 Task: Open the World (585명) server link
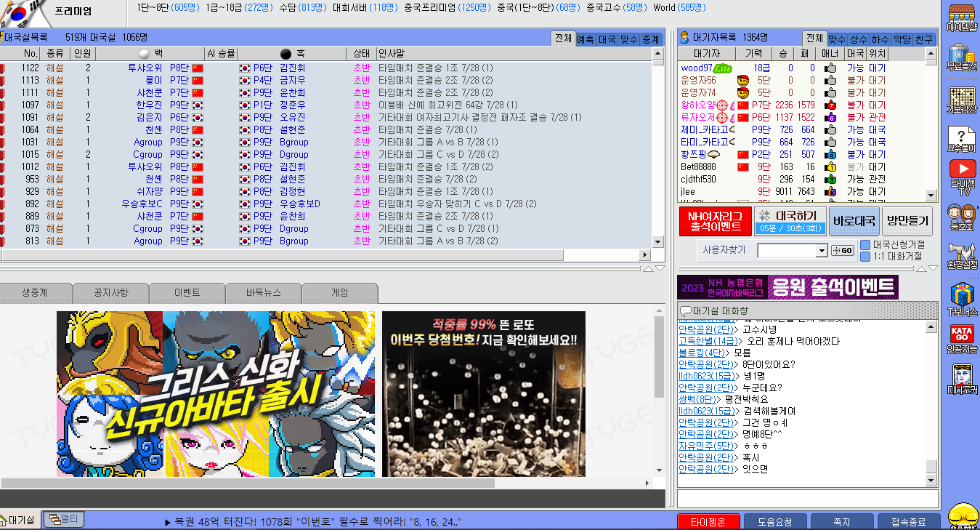[x=679, y=7]
